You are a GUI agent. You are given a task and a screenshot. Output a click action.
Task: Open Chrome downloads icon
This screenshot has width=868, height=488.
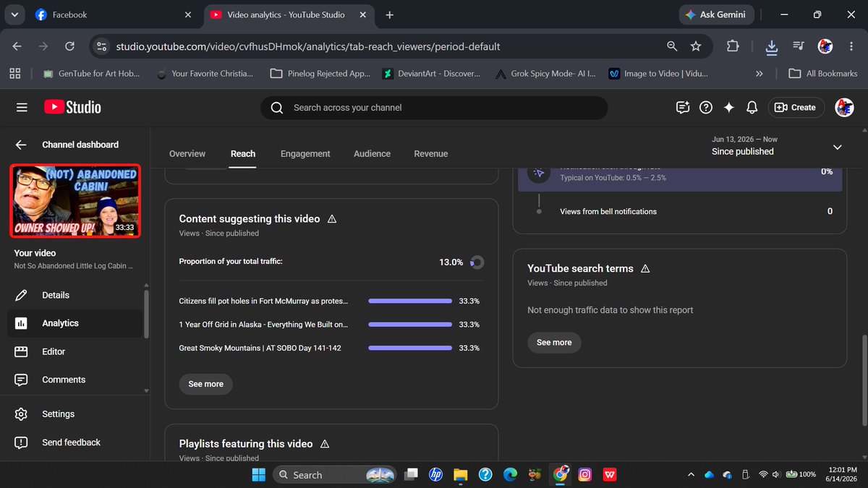(772, 46)
